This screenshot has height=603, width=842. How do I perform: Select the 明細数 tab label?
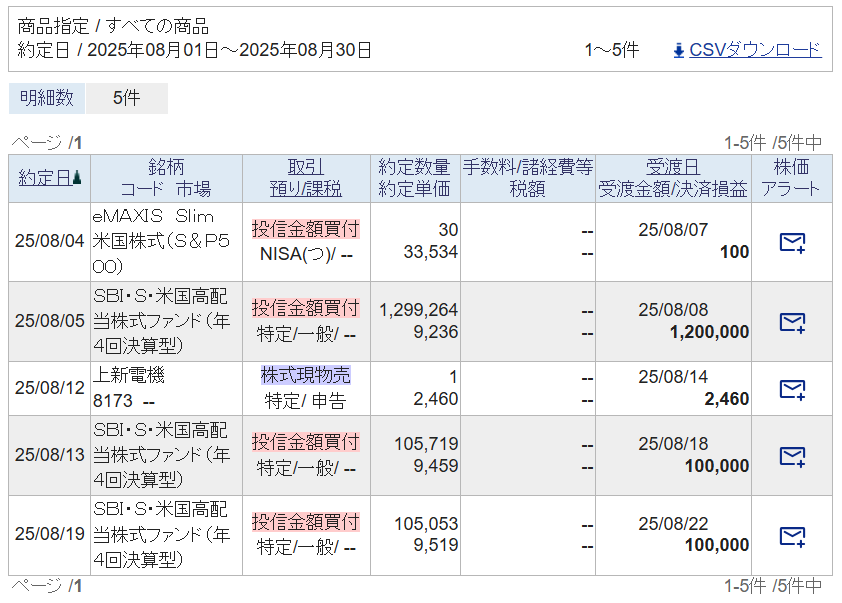tap(47, 98)
